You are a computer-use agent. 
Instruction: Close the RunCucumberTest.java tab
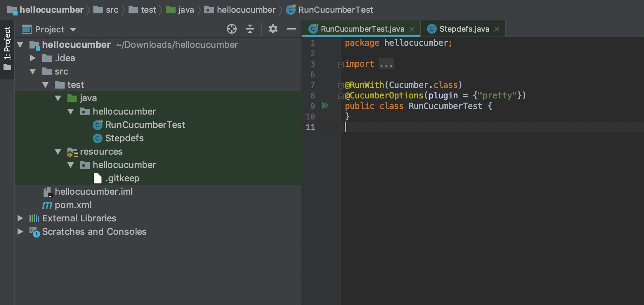coord(412,29)
